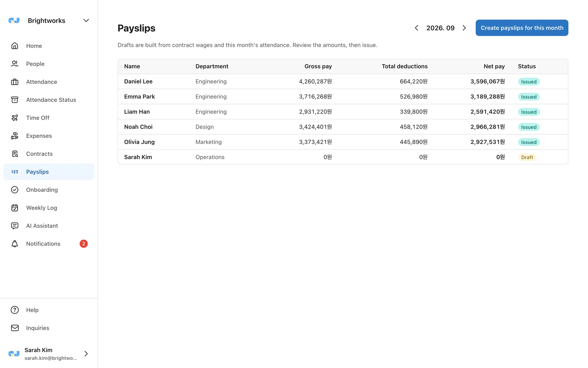Open Sarah Kim profile chevron
The width and height of the screenshot is (588, 368).
pos(86,354)
